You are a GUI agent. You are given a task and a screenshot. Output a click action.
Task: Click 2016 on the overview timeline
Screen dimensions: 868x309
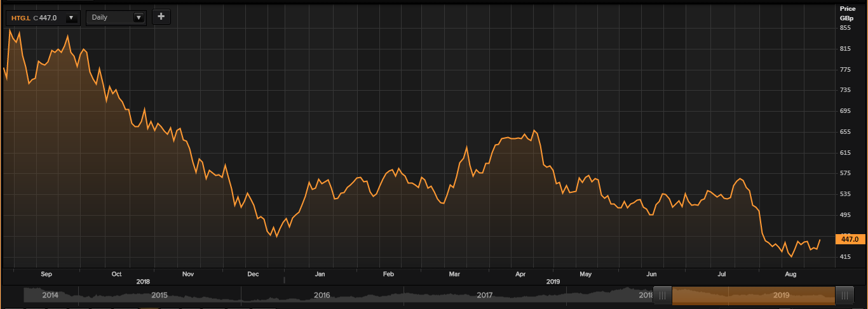coord(322,296)
